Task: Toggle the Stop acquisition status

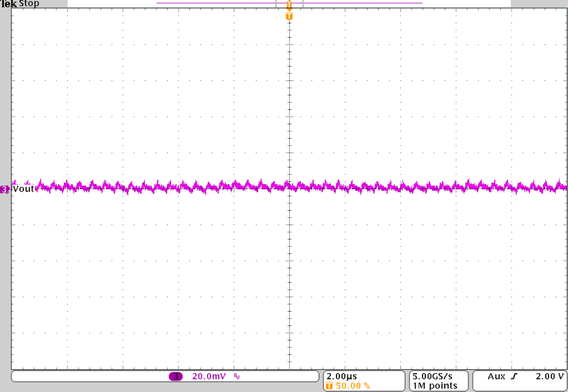Action: [x=30, y=3]
